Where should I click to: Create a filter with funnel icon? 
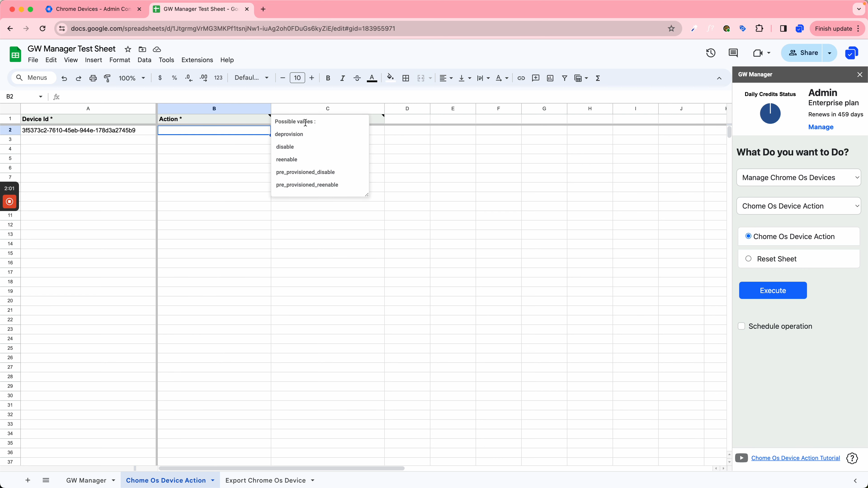(564, 78)
